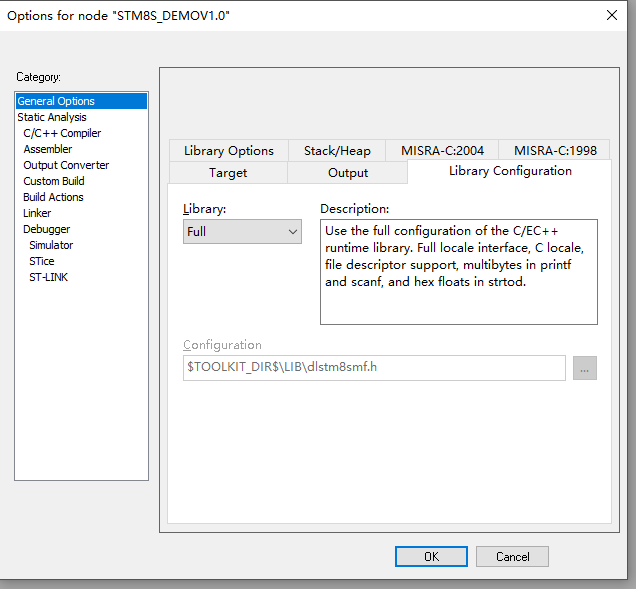Switch to Output tab
The image size is (636, 589).
pos(348,173)
